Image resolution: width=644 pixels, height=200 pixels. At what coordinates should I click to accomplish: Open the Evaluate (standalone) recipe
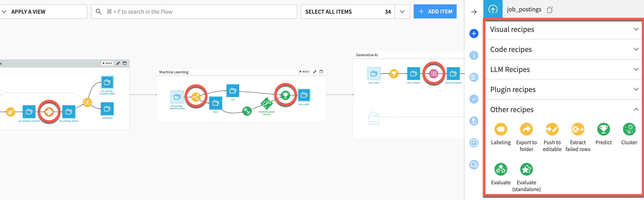point(526,169)
